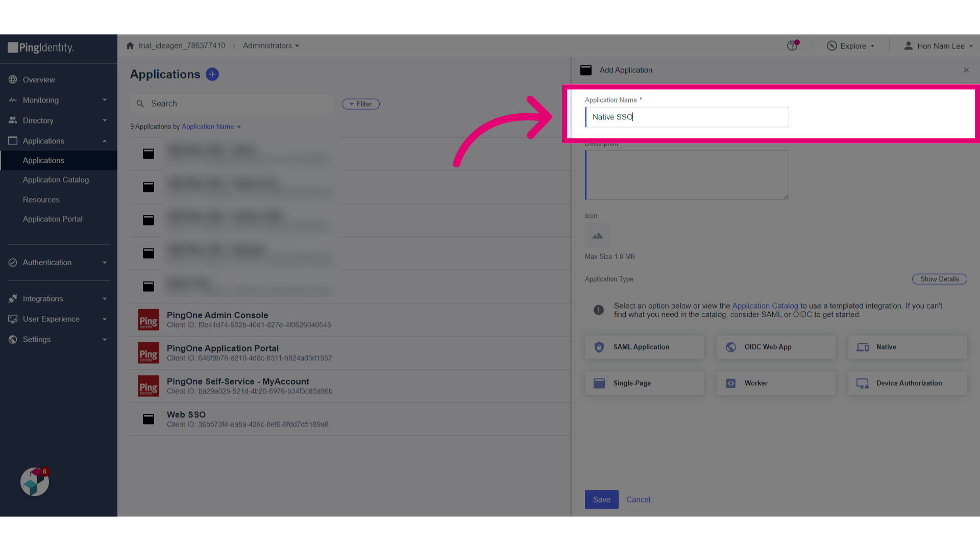Open the Explore dropdown menu
The image size is (980, 551).
point(851,46)
